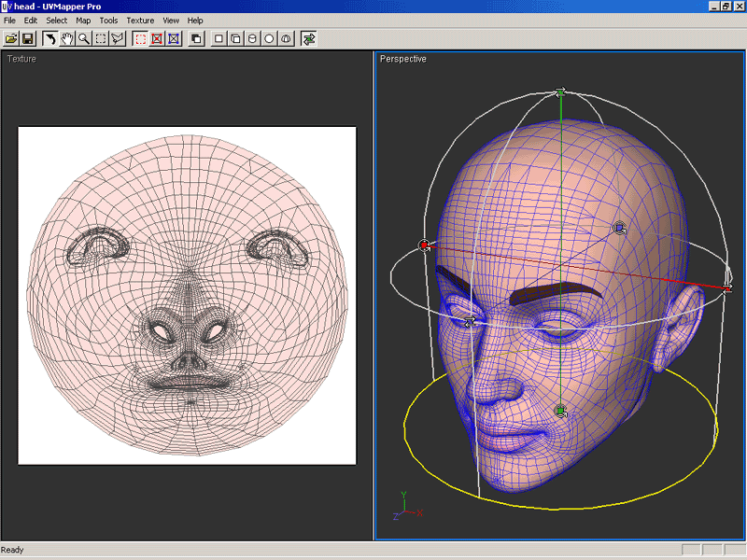Open the Map menu
The width and height of the screenshot is (747, 560).
(x=83, y=21)
